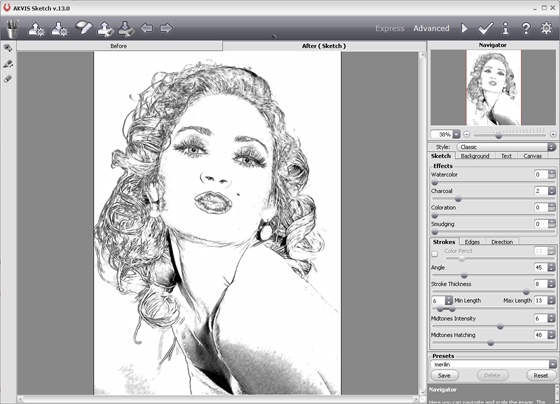
Task: Click the eraser guiding lines icon
Action: pyautogui.click(x=84, y=28)
